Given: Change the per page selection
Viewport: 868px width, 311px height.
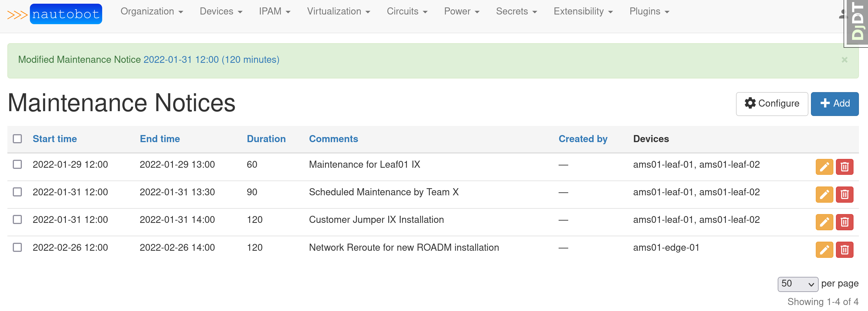Looking at the screenshot, I should click(797, 284).
